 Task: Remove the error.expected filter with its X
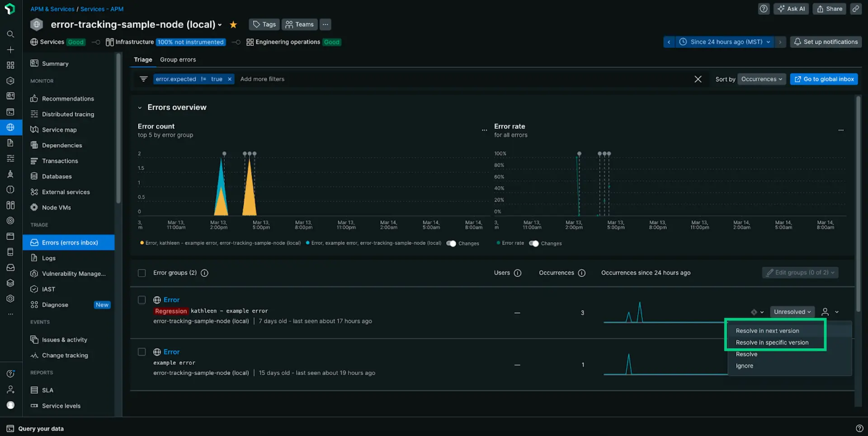coord(230,79)
